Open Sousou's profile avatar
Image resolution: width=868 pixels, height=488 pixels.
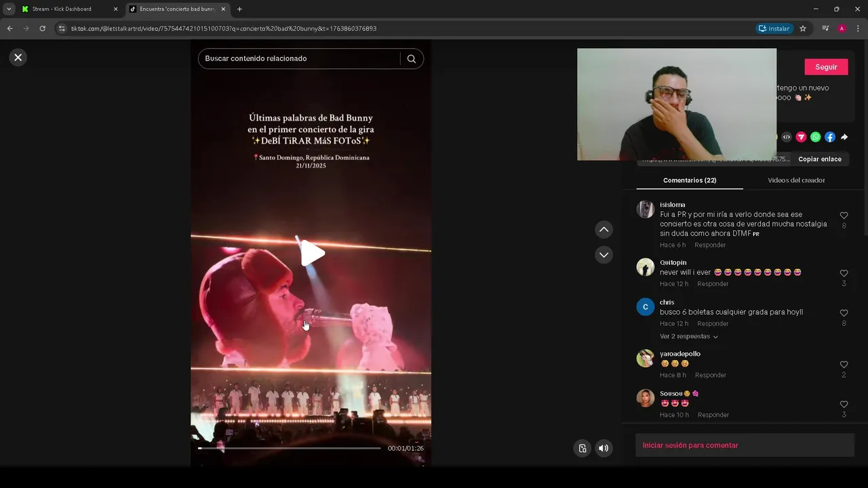tap(645, 398)
